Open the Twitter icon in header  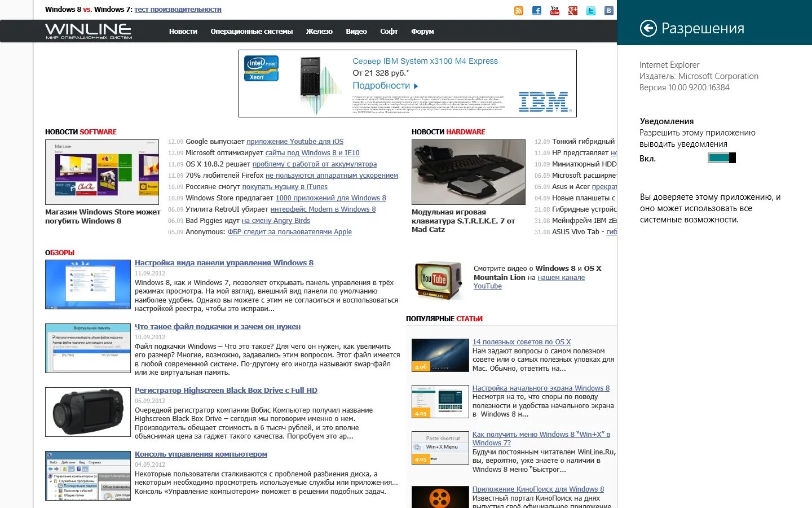click(591, 11)
